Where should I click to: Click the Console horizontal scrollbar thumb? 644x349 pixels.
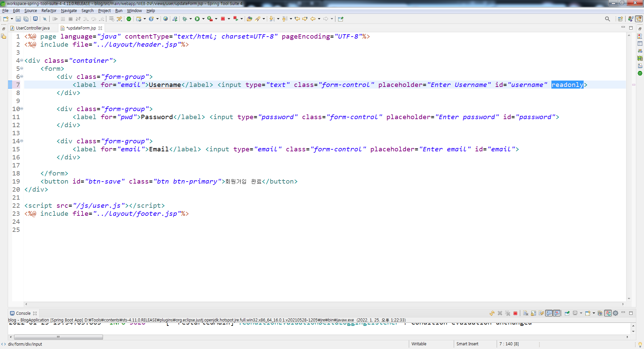58,337
